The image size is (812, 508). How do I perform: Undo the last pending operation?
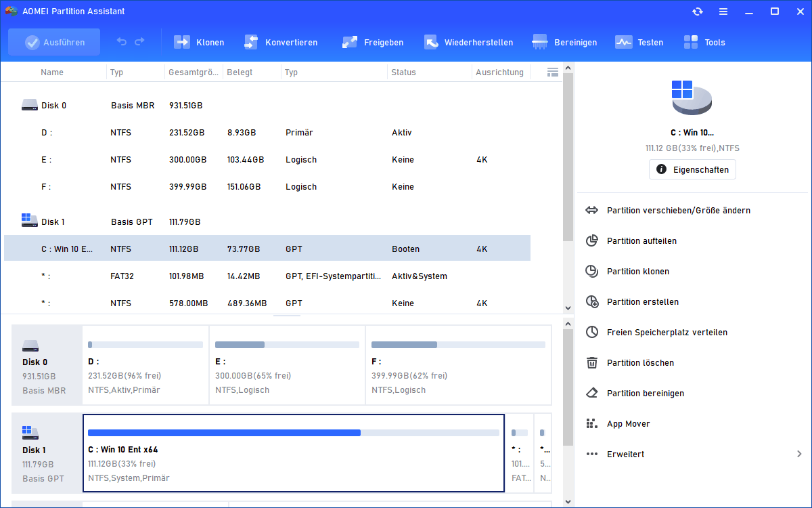(x=122, y=42)
